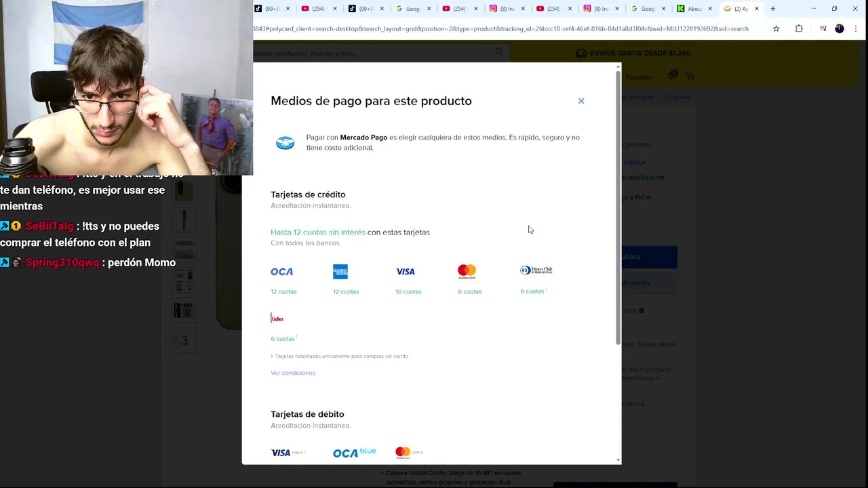Click "6 cuotas" under Mastercard
The height and width of the screenshot is (488, 868).
[469, 291]
